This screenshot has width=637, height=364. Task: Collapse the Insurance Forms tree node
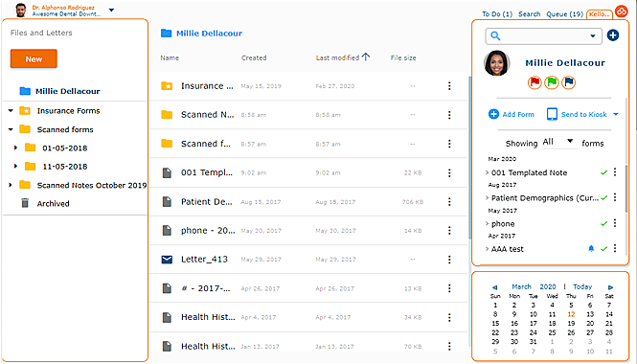[x=11, y=110]
